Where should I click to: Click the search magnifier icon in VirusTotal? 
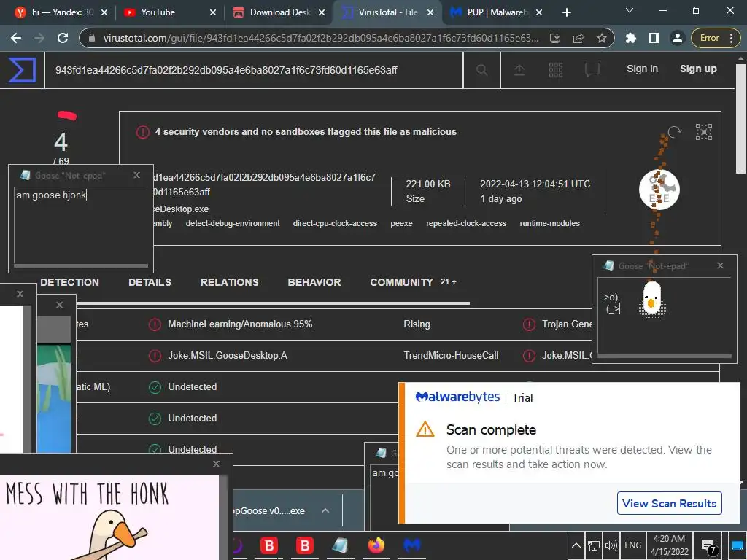pos(481,70)
